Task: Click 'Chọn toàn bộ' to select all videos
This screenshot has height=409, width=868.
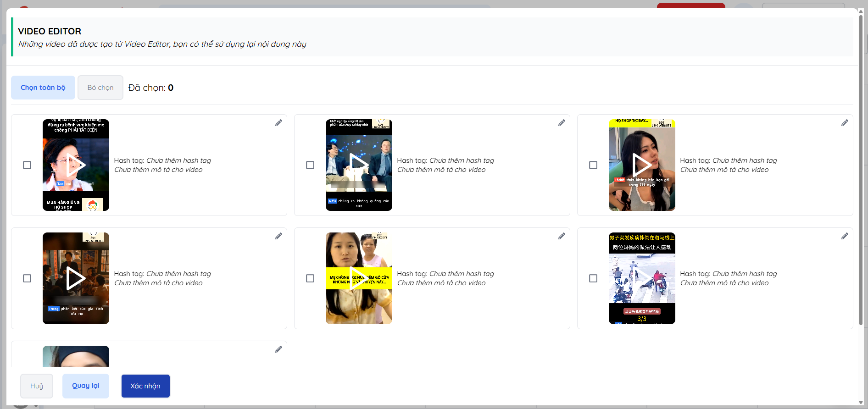Action: (x=43, y=88)
